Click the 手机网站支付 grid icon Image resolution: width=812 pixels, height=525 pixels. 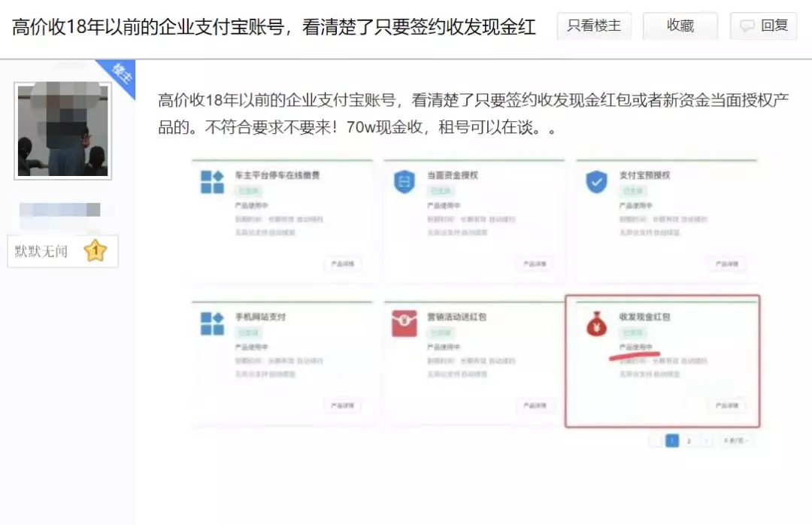coord(212,323)
